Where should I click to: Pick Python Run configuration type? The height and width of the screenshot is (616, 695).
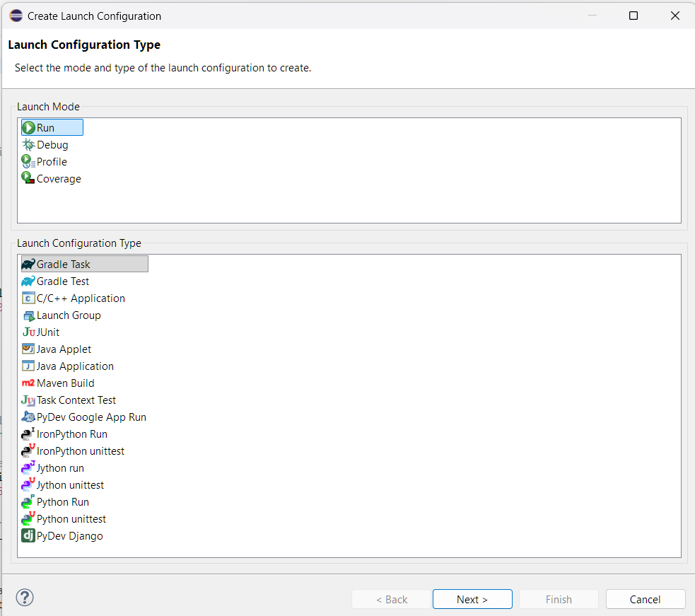tap(63, 502)
